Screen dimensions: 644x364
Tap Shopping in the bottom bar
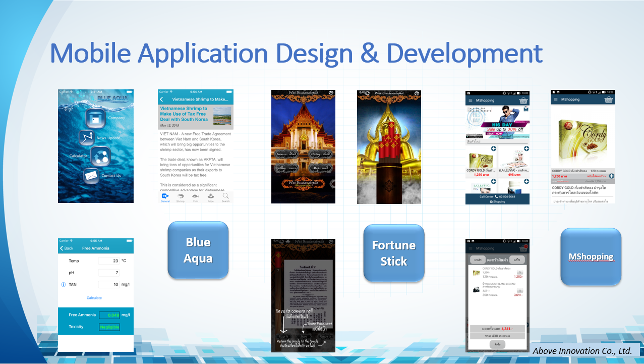click(x=497, y=201)
